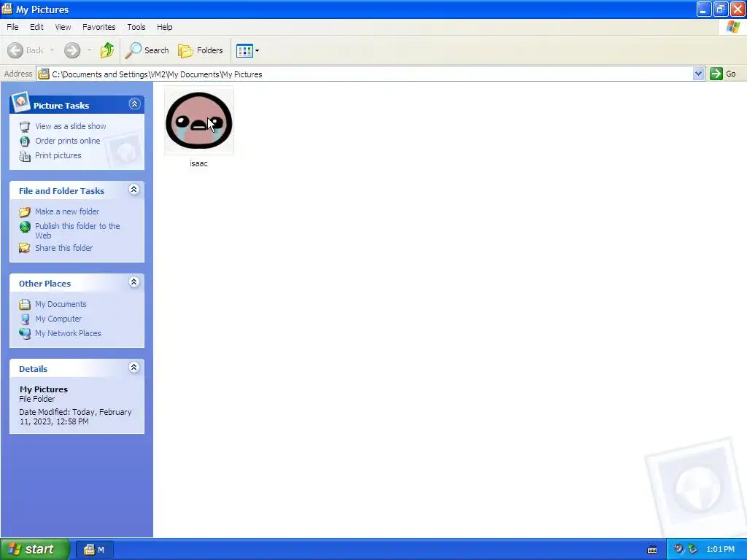Collapse the File and Folder Tasks panel
The image size is (747, 560).
point(134,190)
